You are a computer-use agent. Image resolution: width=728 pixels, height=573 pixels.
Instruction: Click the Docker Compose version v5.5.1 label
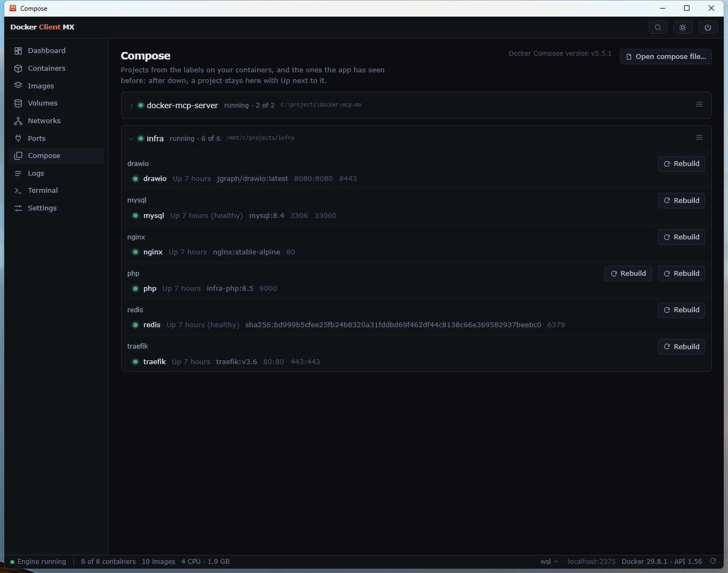coord(560,54)
